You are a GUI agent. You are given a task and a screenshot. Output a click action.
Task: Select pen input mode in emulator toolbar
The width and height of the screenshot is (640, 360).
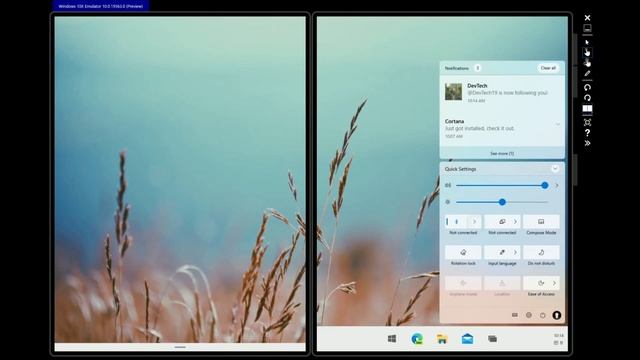[x=587, y=73]
